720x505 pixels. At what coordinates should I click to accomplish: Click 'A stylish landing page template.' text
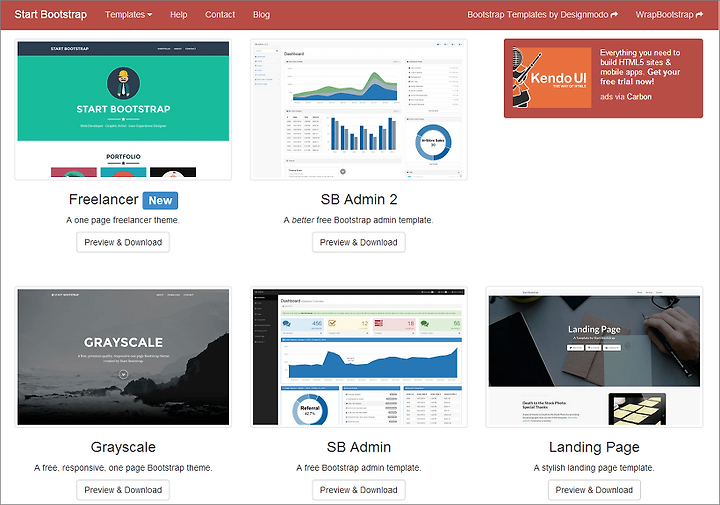[x=594, y=468]
